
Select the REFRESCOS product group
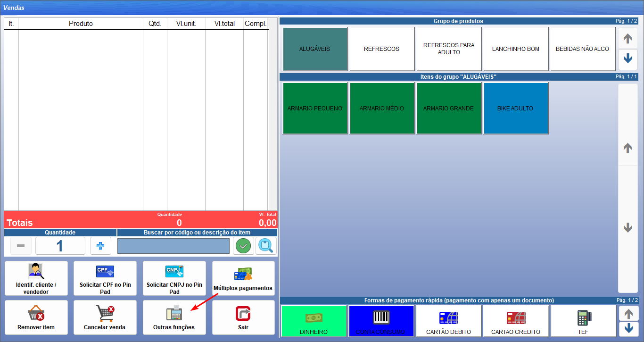(382, 49)
